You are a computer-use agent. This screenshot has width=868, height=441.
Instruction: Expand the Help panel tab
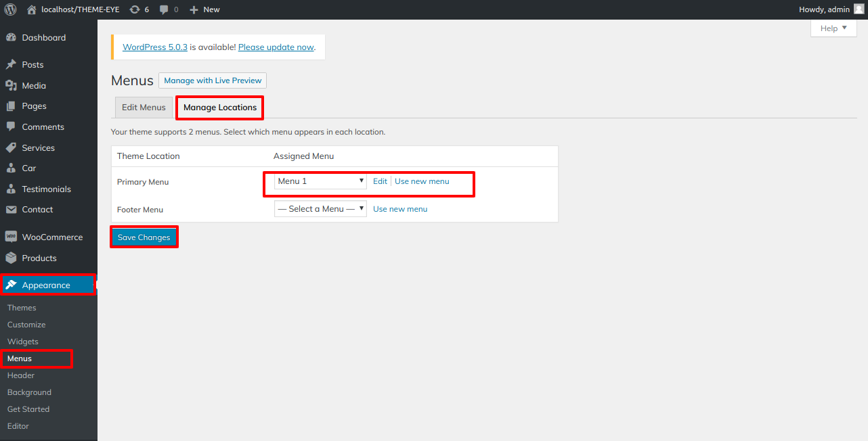tap(833, 28)
